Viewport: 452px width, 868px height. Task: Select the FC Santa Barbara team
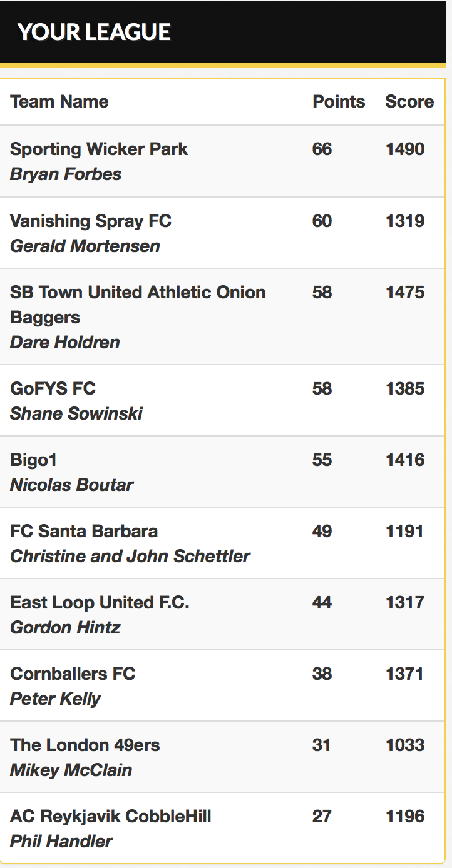click(84, 531)
